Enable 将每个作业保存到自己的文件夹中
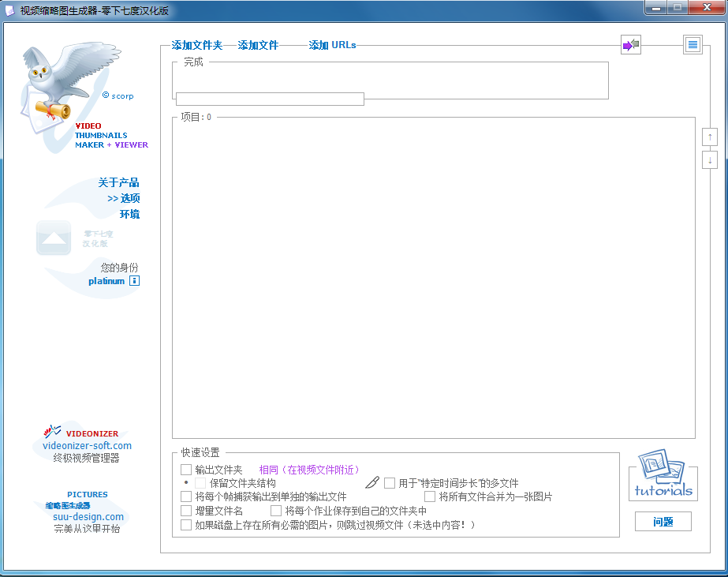728x577 pixels. point(276,511)
